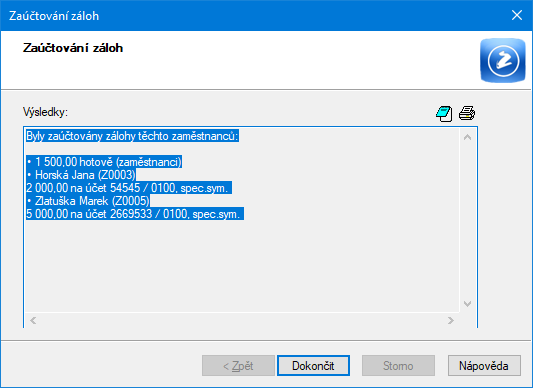Click the blue wizard logo icon
The height and width of the screenshot is (388, 533).
[503, 61]
